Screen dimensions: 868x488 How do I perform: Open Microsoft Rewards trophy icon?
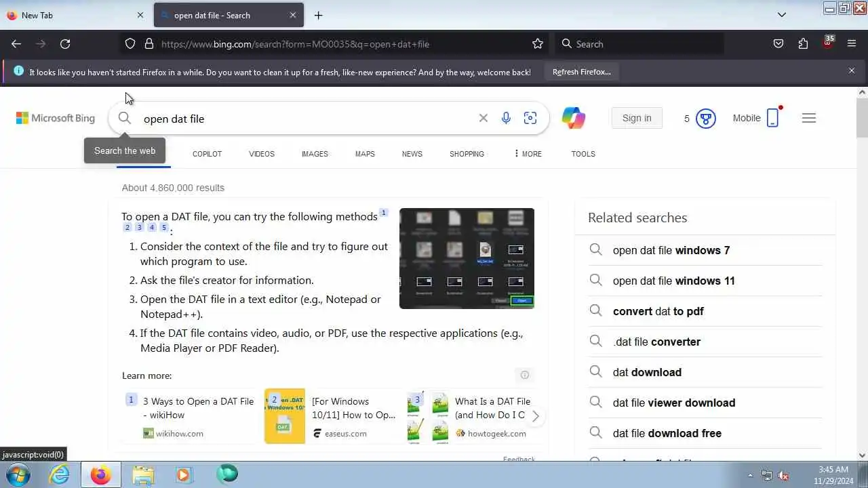(x=706, y=119)
